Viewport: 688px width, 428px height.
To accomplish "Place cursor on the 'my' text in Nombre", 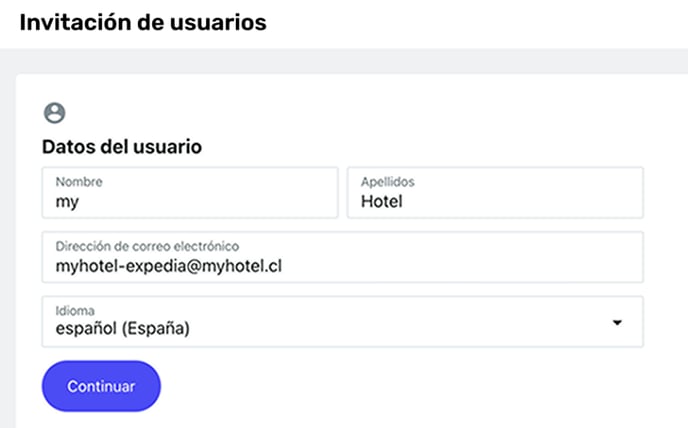I will (67, 202).
